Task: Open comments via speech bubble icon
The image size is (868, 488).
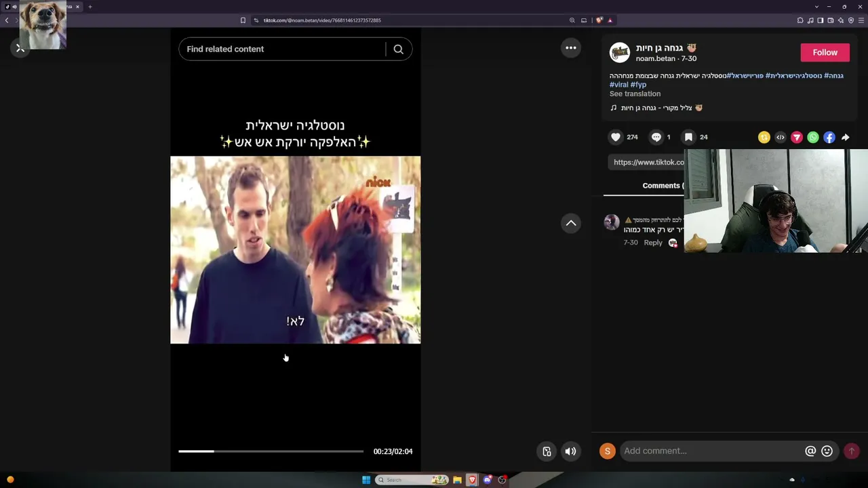Action: point(656,137)
